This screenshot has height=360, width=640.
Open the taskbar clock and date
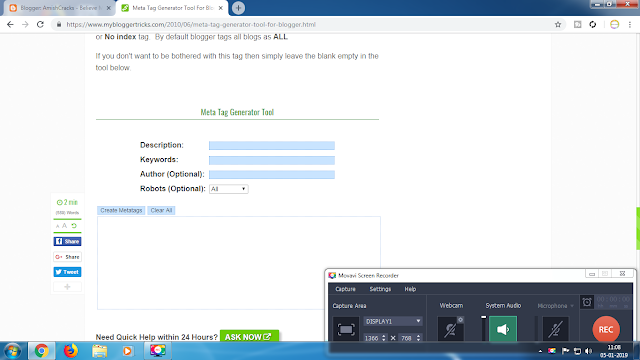click(x=613, y=351)
